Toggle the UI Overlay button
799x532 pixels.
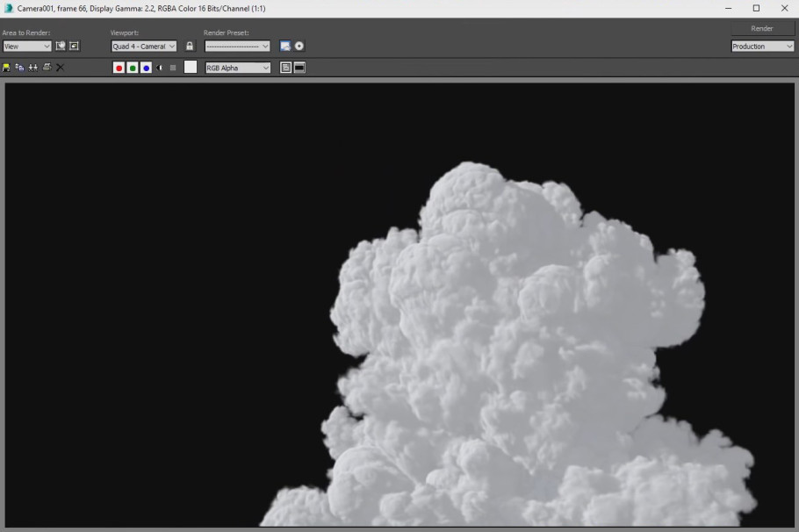point(286,68)
